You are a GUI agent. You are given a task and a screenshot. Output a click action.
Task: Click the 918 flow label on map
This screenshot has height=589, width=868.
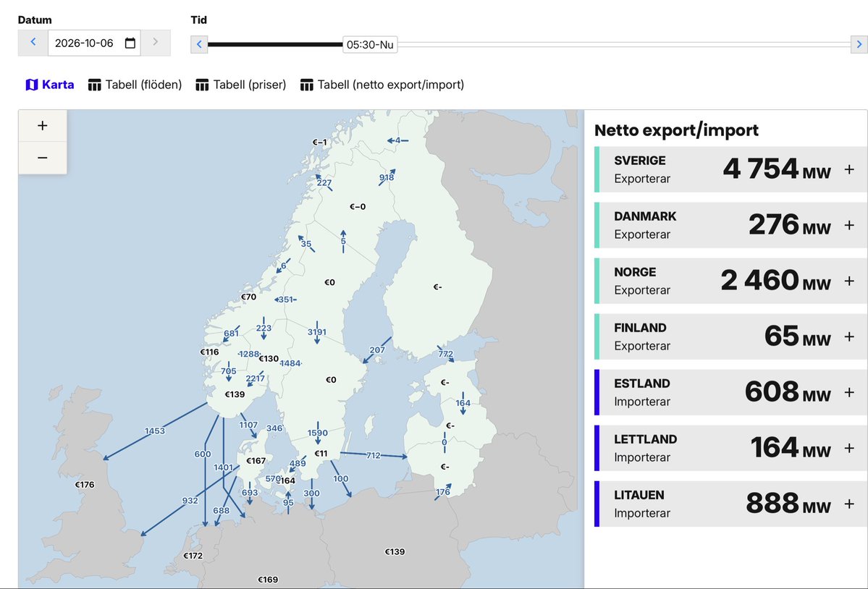(x=387, y=177)
